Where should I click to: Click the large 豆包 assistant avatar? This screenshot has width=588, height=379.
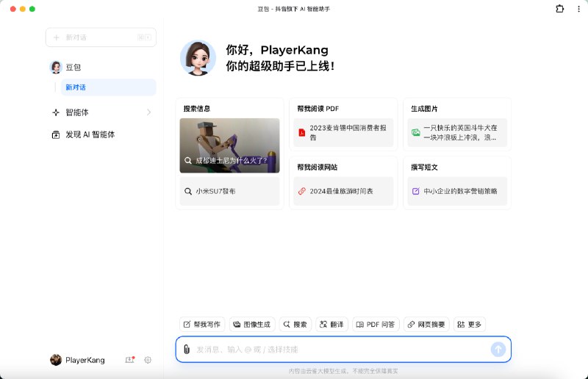[198, 58]
